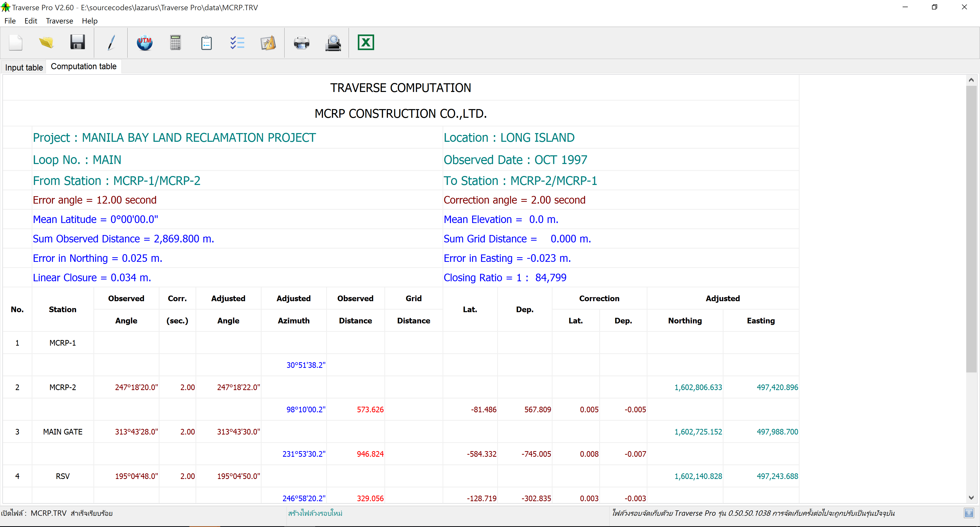The height and width of the screenshot is (527, 980).
Task: Export to Excel icon
Action: pos(366,43)
